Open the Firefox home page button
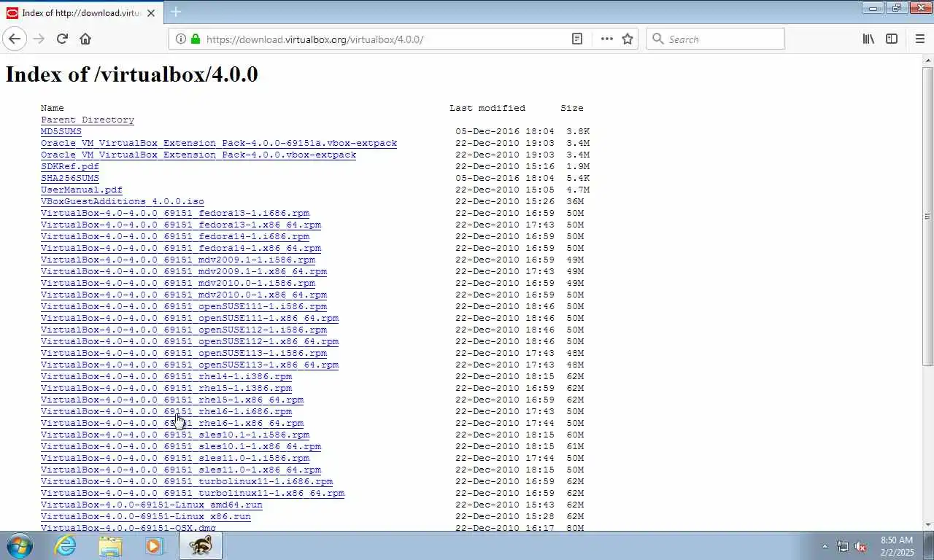The image size is (934, 560). 85,39
